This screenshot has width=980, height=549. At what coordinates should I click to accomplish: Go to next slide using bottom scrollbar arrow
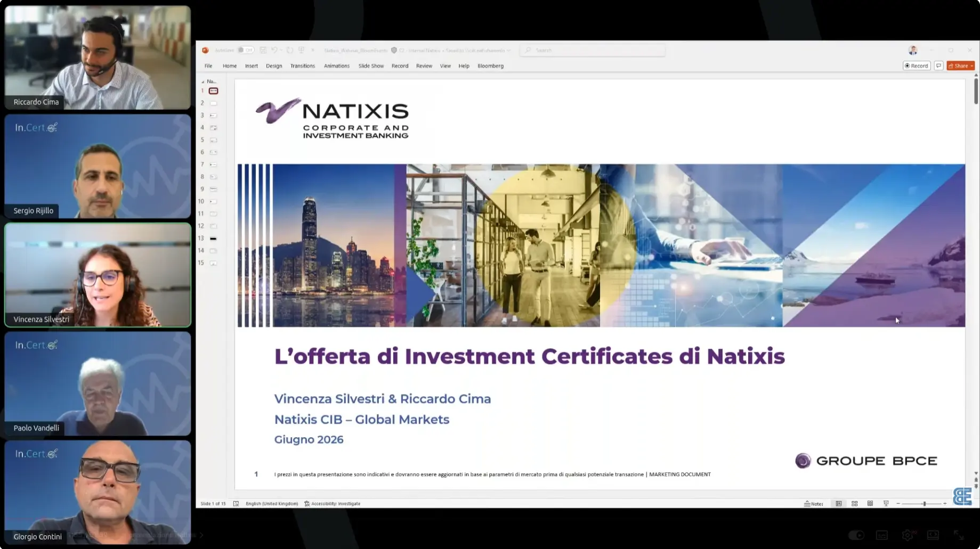tap(976, 486)
